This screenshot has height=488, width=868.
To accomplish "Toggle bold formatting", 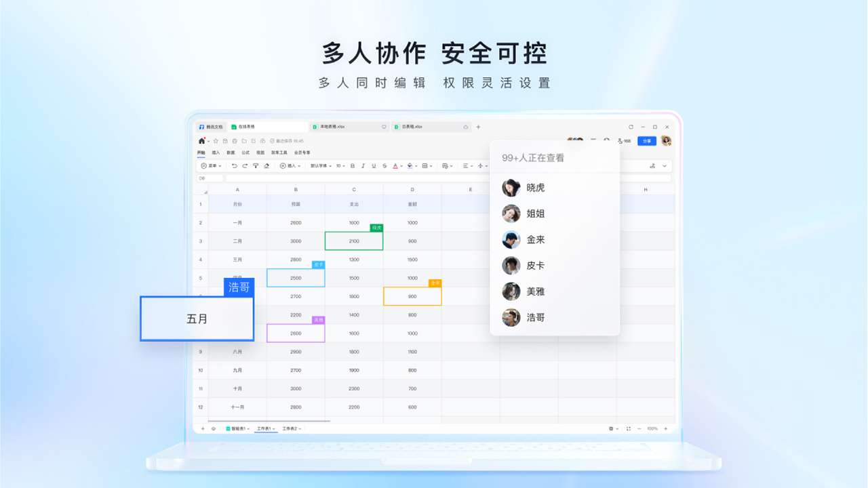I will [x=353, y=166].
